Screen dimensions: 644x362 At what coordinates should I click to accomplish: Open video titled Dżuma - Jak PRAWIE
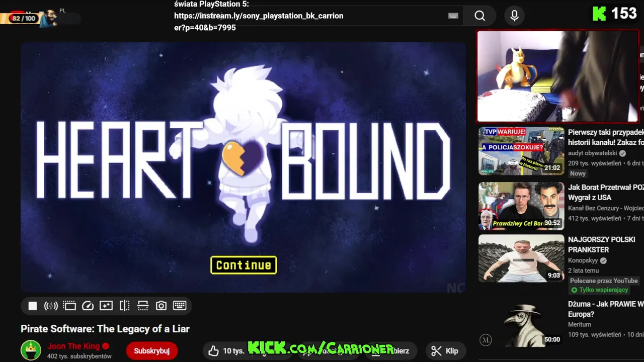coord(606,309)
